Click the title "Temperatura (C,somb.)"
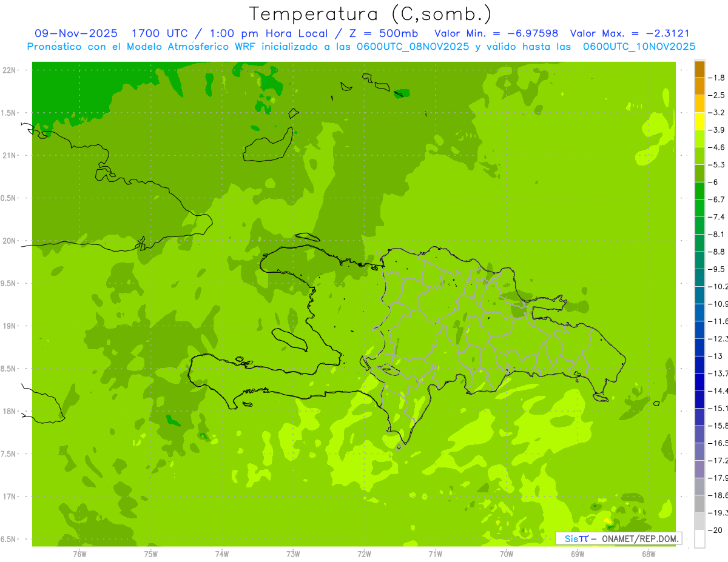The height and width of the screenshot is (562, 728). click(x=371, y=14)
